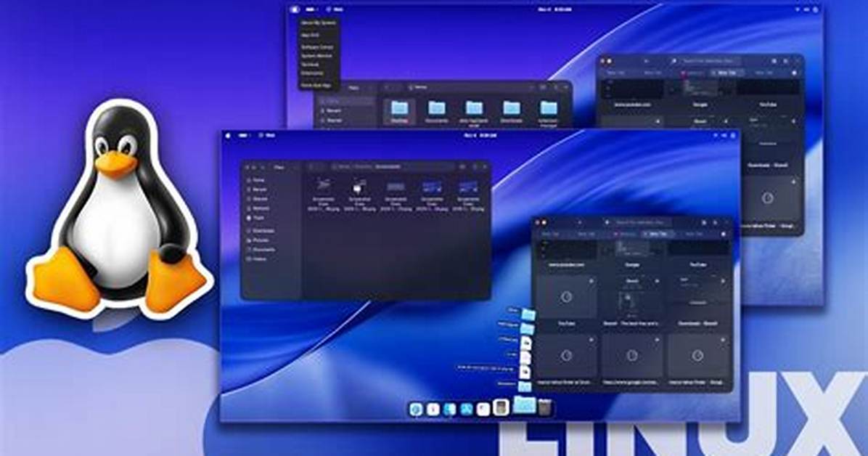This screenshot has width=868, height=456.
Task: Choose Force Quit App from the logo menu
Action: point(316,86)
